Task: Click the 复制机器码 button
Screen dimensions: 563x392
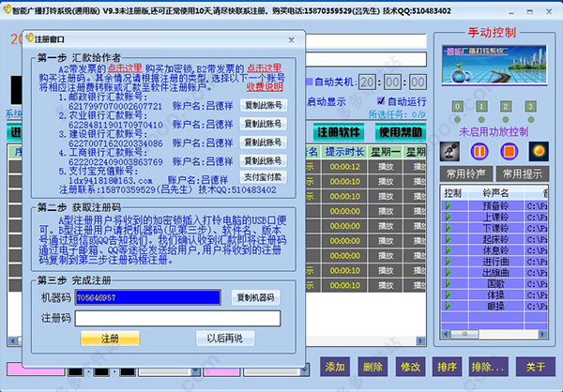Action: (255, 297)
